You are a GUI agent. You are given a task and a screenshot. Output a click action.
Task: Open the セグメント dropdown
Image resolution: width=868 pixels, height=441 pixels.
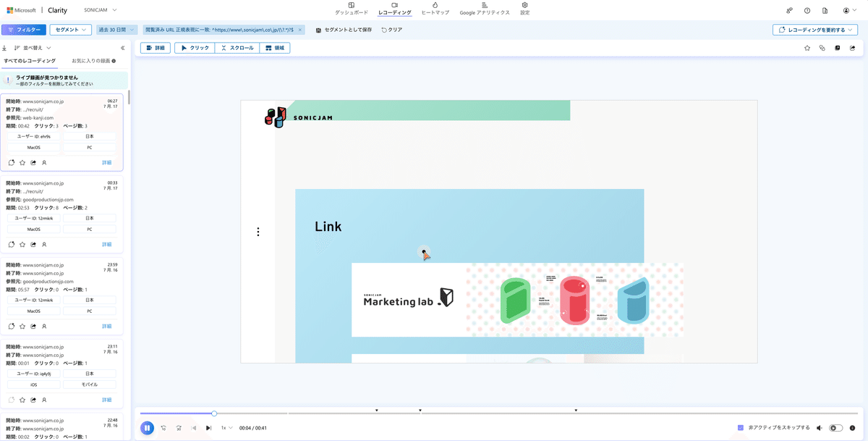point(70,30)
